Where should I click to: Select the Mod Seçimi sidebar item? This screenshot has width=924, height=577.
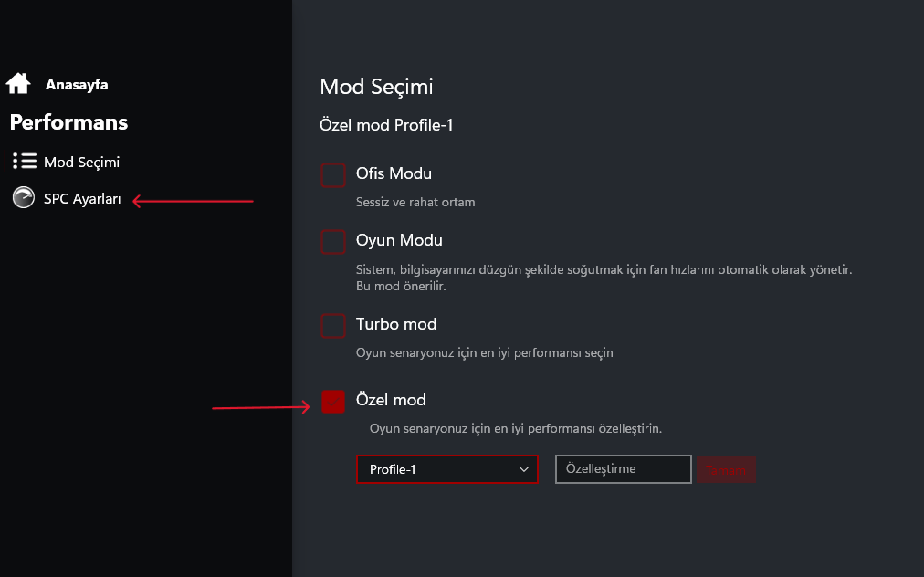(81, 163)
